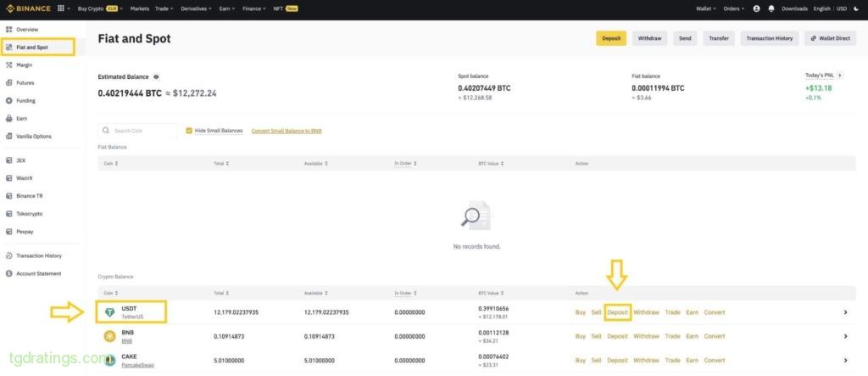Expand BNB row details arrow

[x=845, y=337]
